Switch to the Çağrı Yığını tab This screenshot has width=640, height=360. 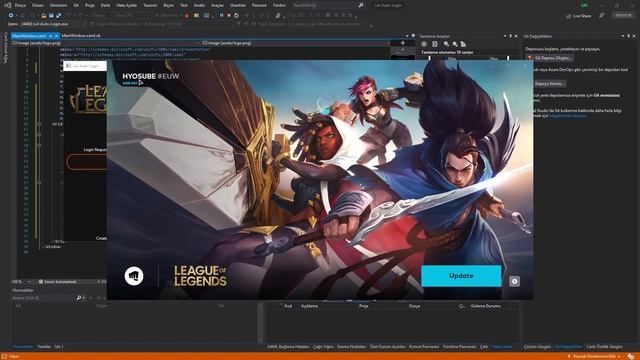(x=323, y=347)
